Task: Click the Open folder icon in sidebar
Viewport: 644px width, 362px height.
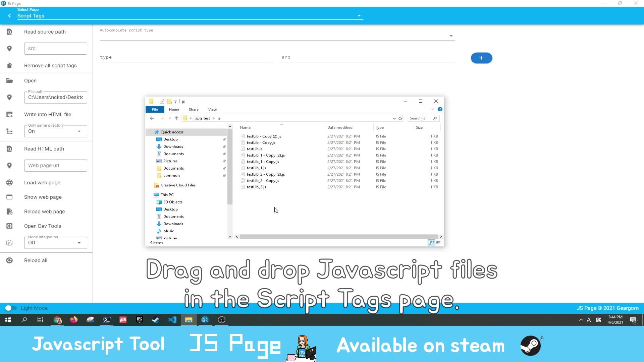Action: 9,81
